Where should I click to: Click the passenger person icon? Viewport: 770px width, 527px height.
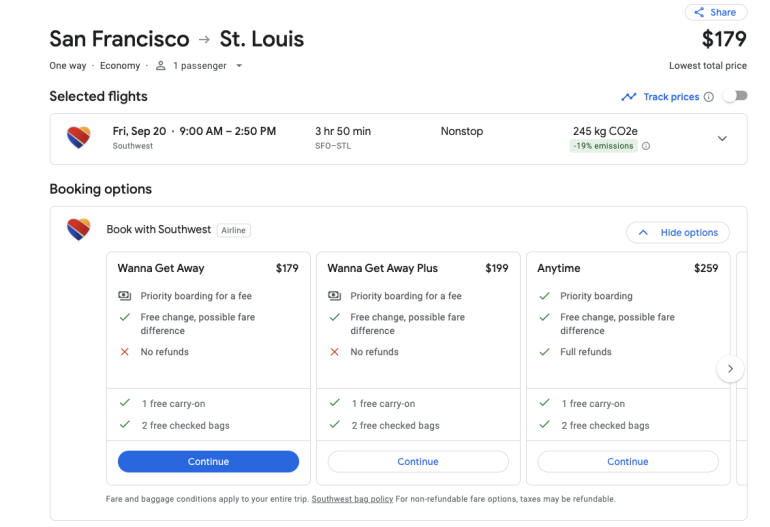[x=160, y=66]
